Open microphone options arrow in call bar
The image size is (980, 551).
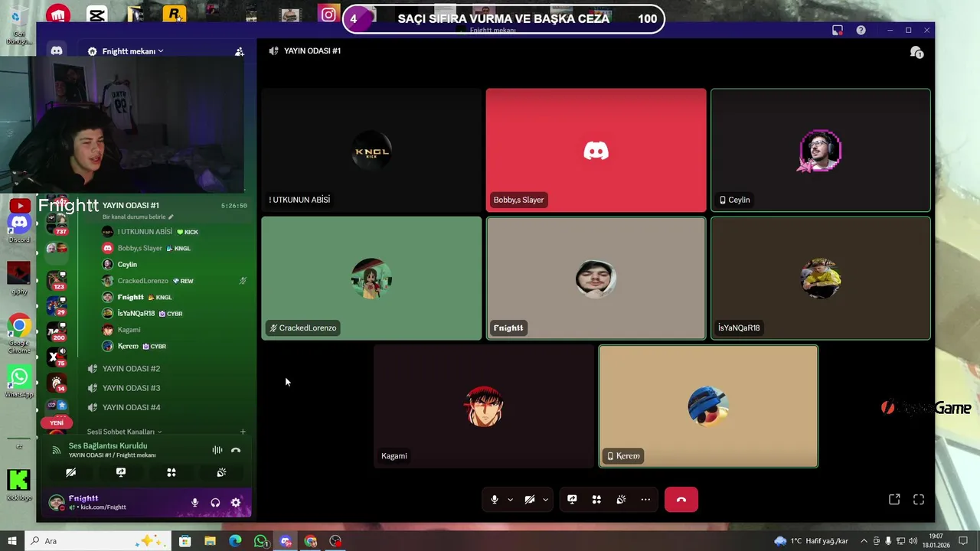coord(510,500)
